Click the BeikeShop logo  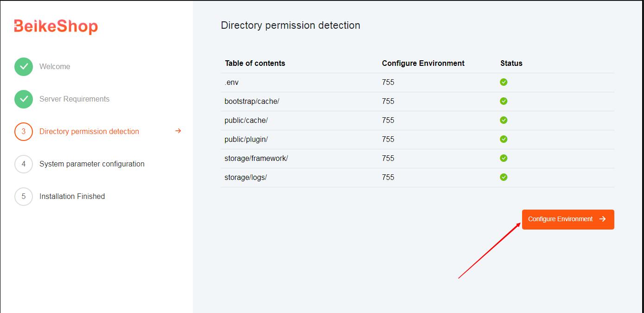coord(56,26)
